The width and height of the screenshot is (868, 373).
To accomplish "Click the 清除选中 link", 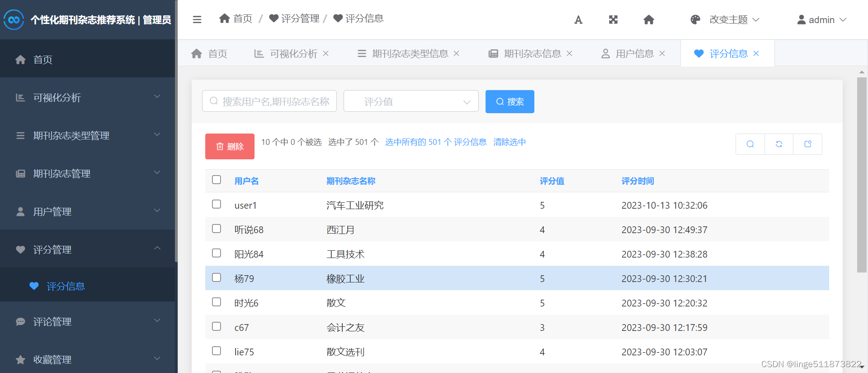I will point(509,142).
